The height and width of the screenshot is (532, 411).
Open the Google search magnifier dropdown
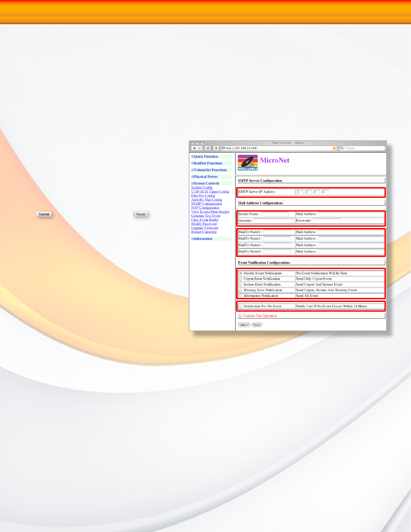click(342, 148)
